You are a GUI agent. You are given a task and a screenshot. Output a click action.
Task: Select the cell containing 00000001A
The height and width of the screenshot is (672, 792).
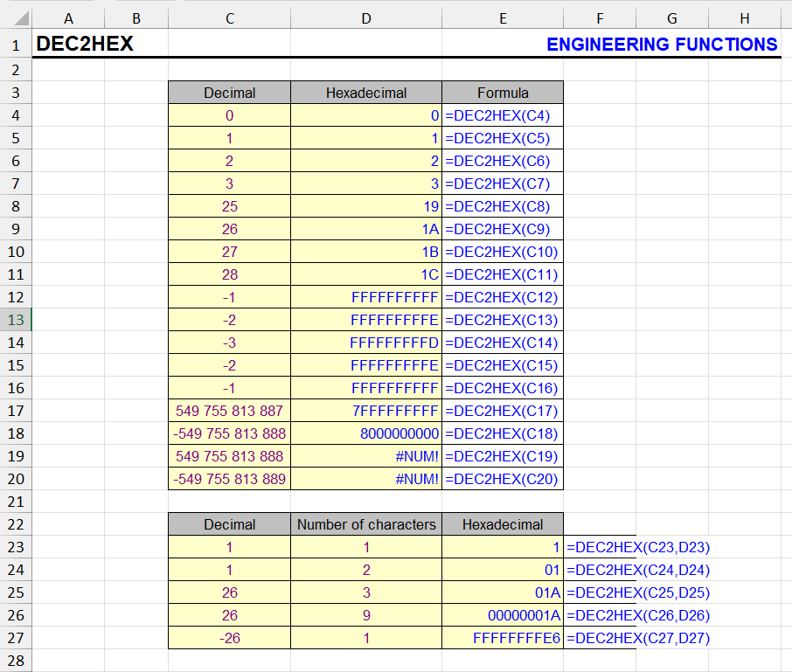pyautogui.click(x=504, y=615)
